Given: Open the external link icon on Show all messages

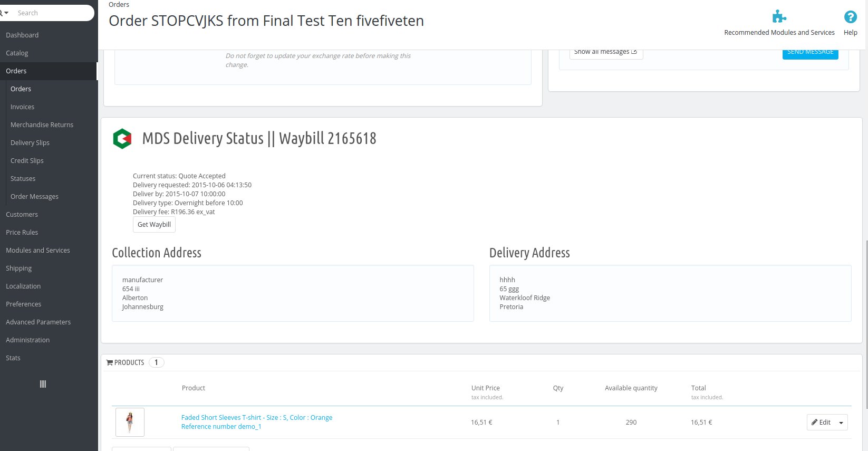Looking at the screenshot, I should pos(634,52).
